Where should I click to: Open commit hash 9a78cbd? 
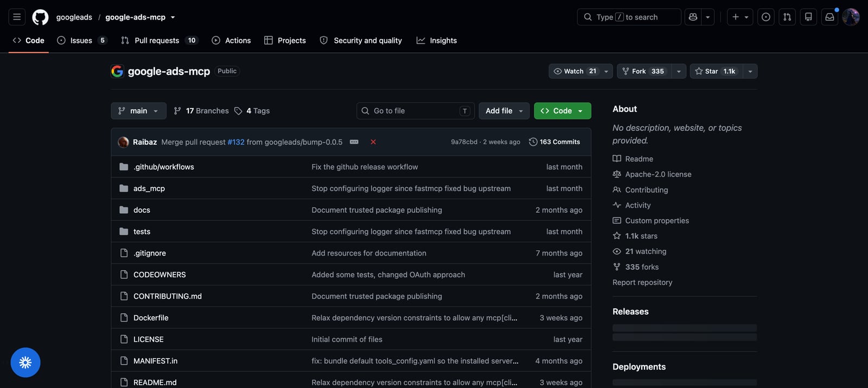[464, 142]
